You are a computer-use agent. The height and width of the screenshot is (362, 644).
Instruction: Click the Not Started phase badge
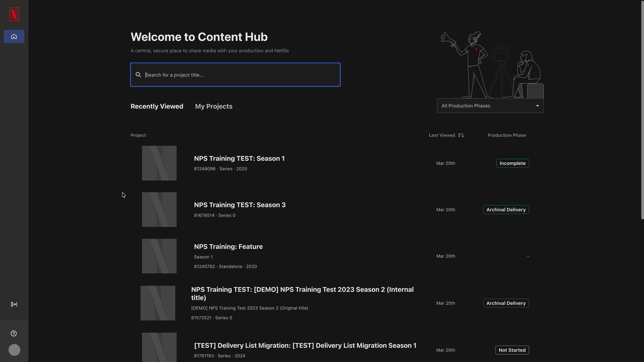(512, 350)
